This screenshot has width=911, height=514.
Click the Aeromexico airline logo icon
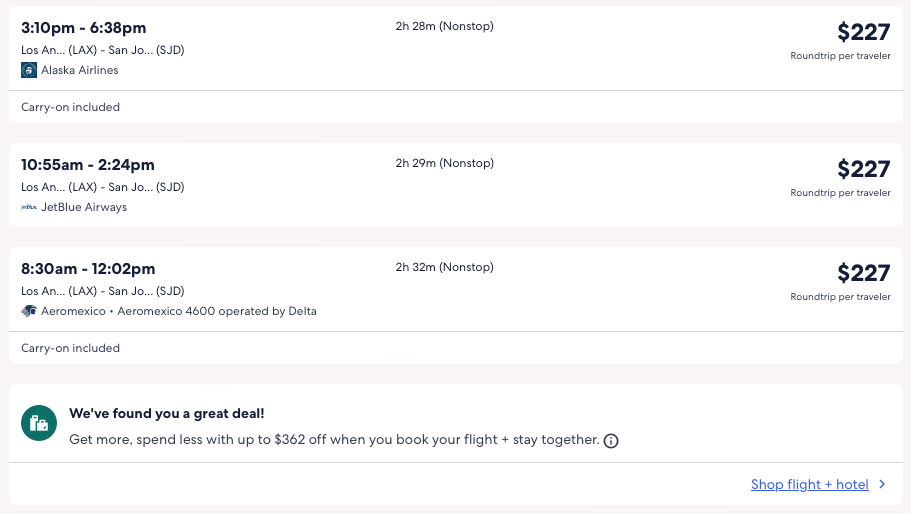[x=29, y=311]
